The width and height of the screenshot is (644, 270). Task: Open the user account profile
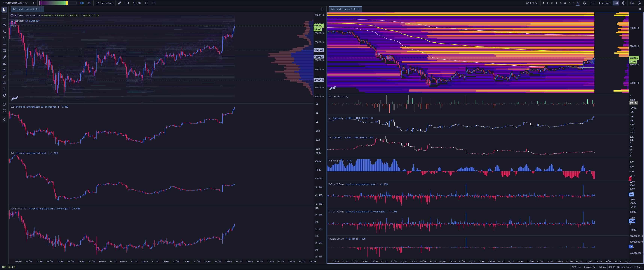click(x=640, y=3)
